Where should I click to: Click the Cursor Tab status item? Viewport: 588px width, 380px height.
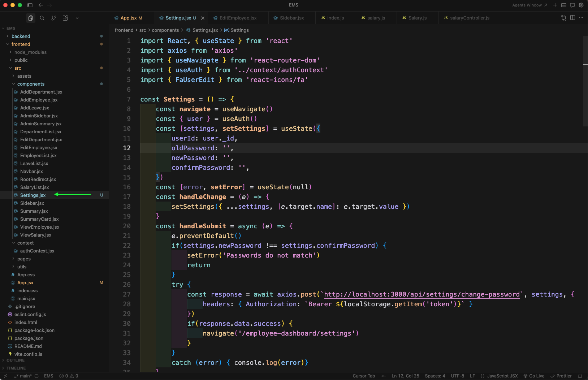(x=364, y=376)
